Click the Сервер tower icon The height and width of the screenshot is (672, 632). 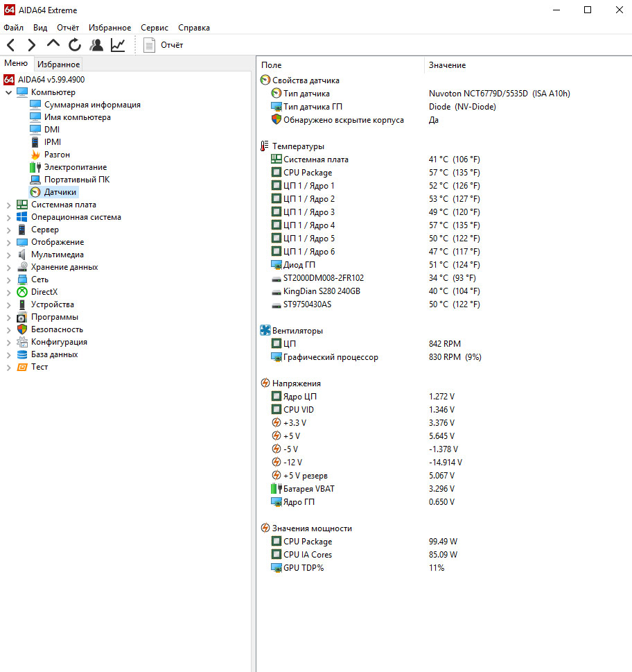click(x=22, y=230)
